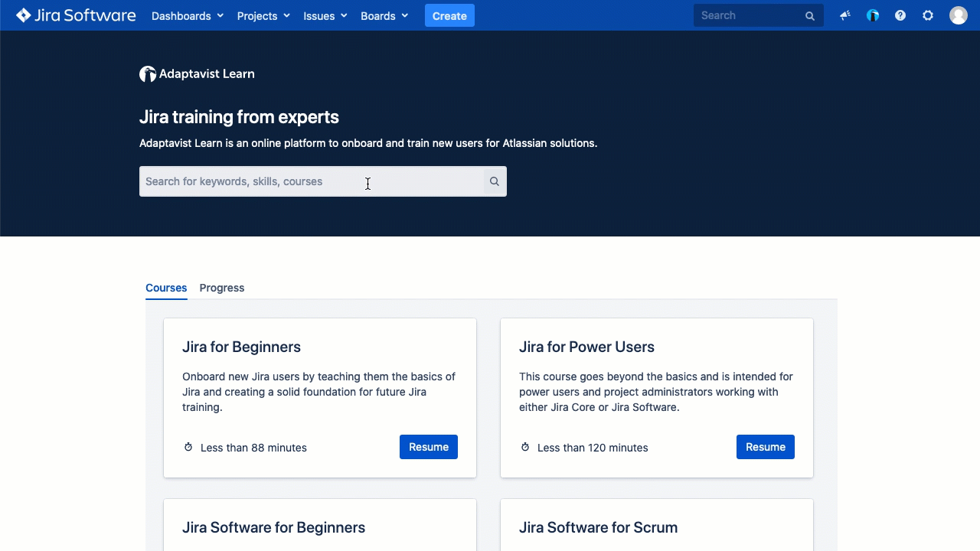Open the Projects dropdown menu
Image resolution: width=980 pixels, height=551 pixels.
coord(263,16)
